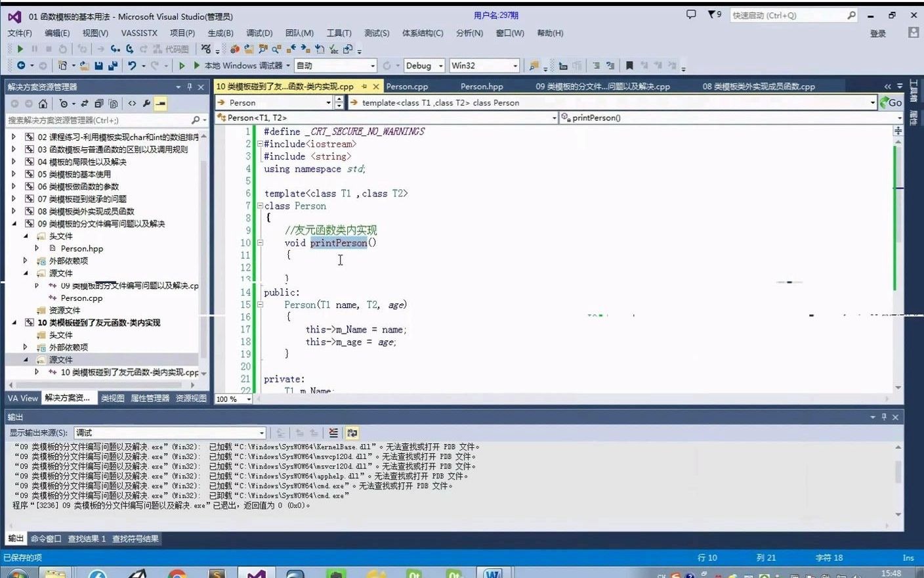Open the VA View tab
The width and height of the screenshot is (924, 578).
(23, 399)
